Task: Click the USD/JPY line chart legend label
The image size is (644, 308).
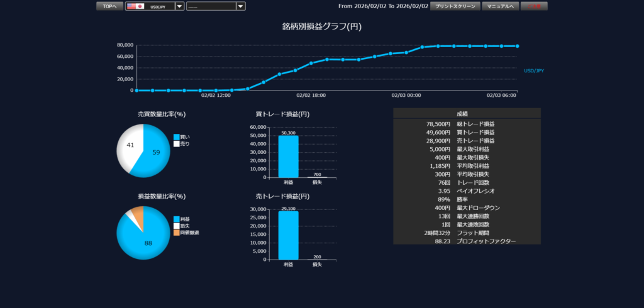Action: point(533,70)
